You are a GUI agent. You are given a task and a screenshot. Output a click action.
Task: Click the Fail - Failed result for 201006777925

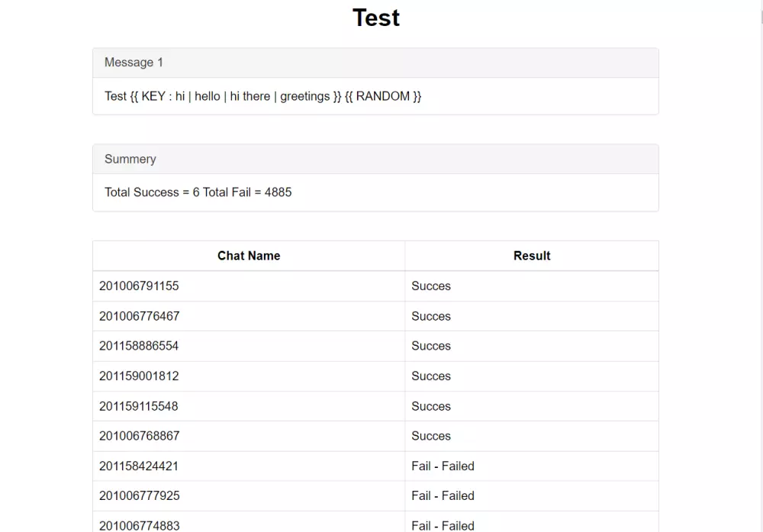coord(443,496)
